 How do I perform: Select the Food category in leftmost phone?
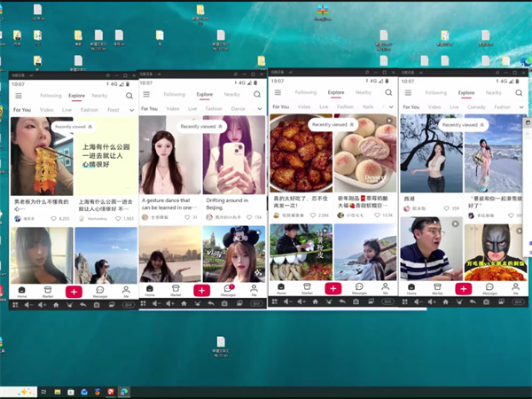click(x=113, y=110)
